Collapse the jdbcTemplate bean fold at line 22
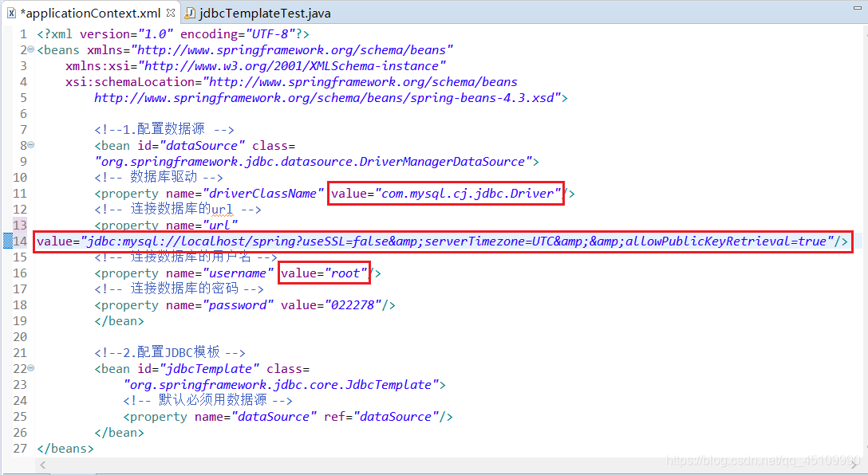Screen dimensions: 868x475 (29, 368)
